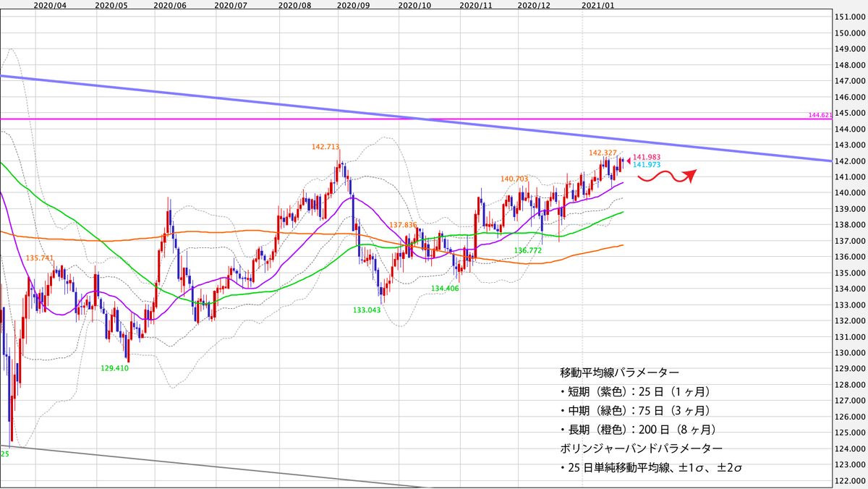Click the 133.043 low price annotation

coord(367,310)
